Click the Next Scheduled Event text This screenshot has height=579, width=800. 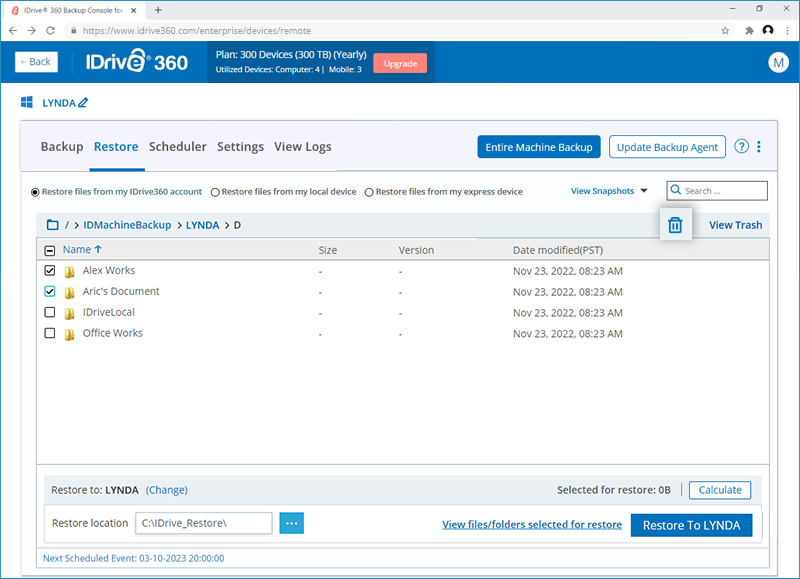click(134, 558)
